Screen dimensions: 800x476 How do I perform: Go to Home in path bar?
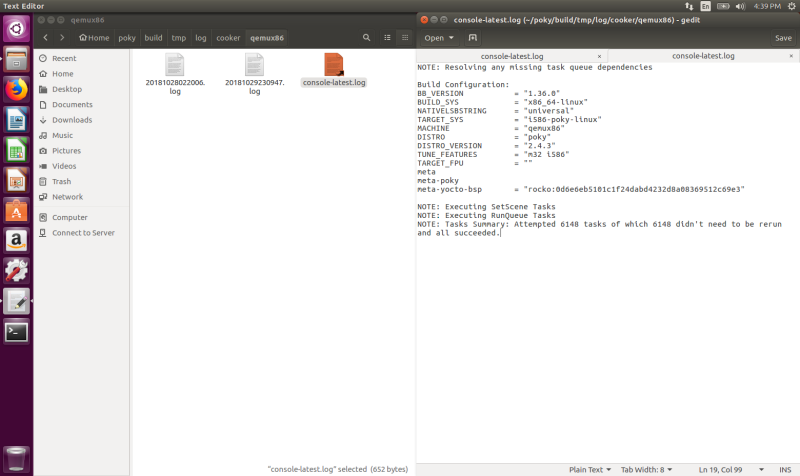[94, 38]
